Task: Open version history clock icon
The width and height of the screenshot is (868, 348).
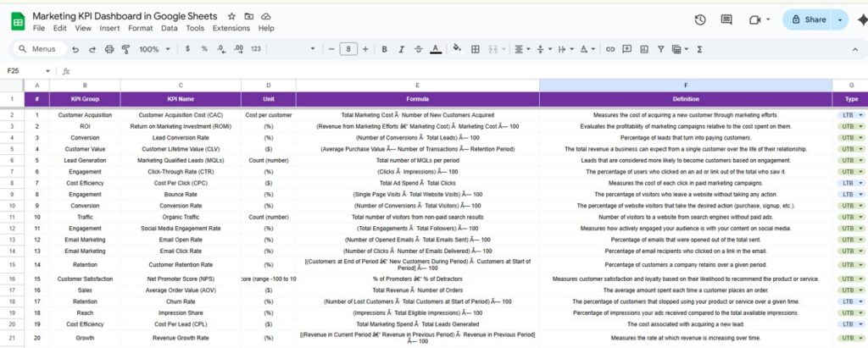Action: pyautogui.click(x=699, y=20)
